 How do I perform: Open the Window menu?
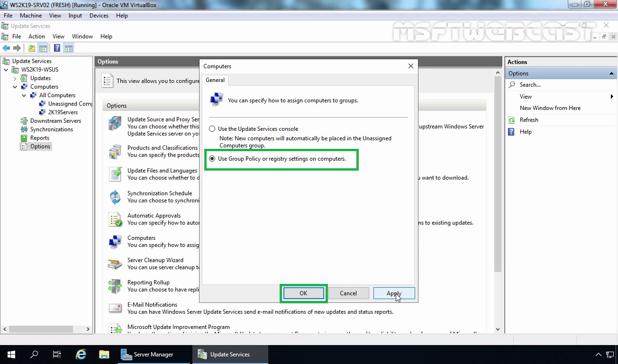[x=82, y=36]
